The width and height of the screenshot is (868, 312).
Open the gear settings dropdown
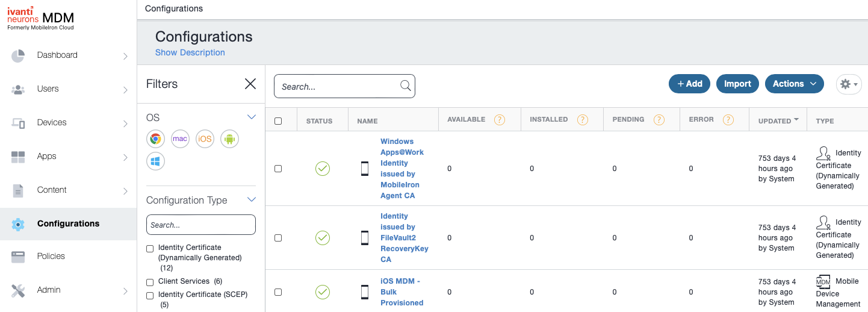(x=849, y=84)
